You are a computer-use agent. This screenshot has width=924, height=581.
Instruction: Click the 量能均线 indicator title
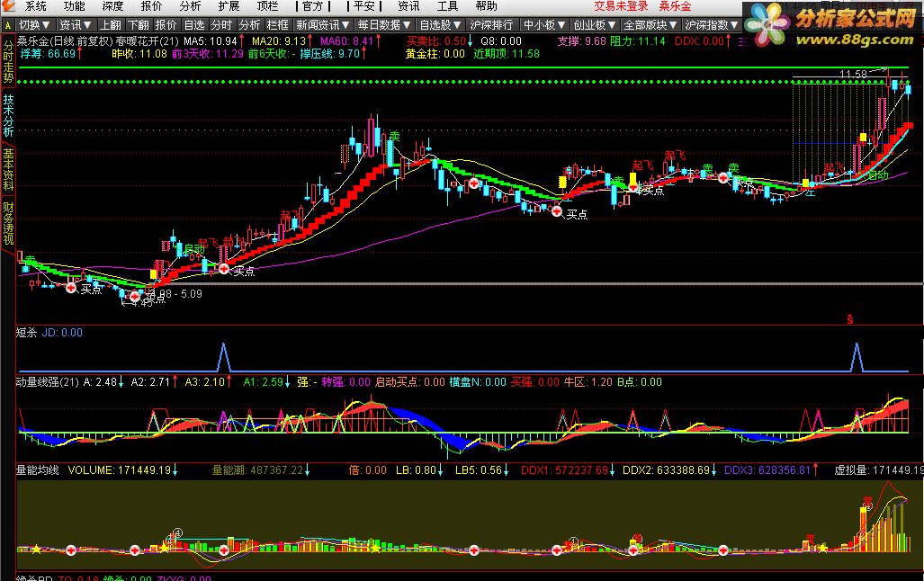coord(37,470)
